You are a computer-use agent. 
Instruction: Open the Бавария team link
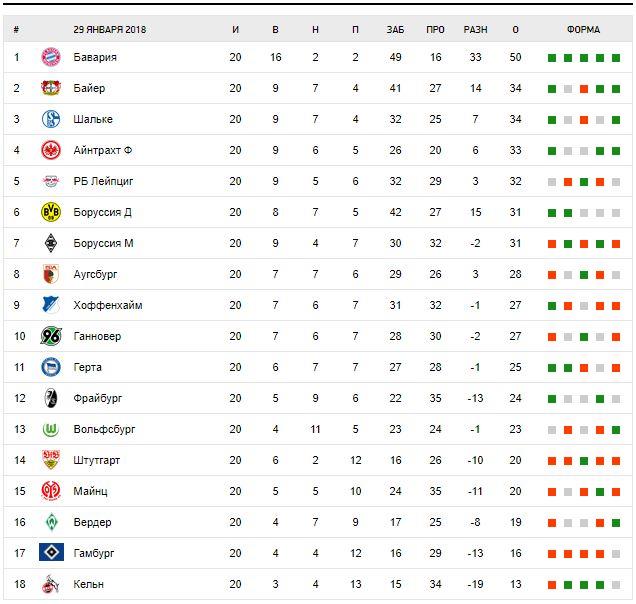pyautogui.click(x=95, y=57)
